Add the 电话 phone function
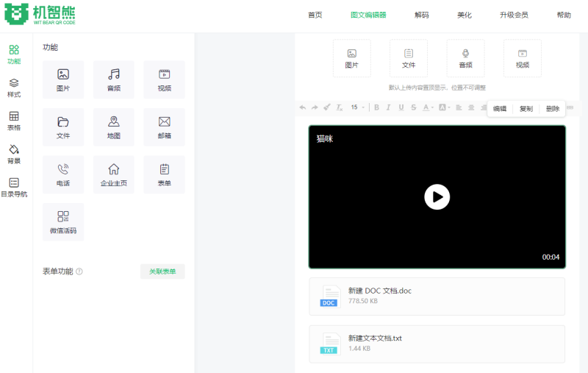Image resolution: width=588 pixels, height=373 pixels. (x=63, y=174)
